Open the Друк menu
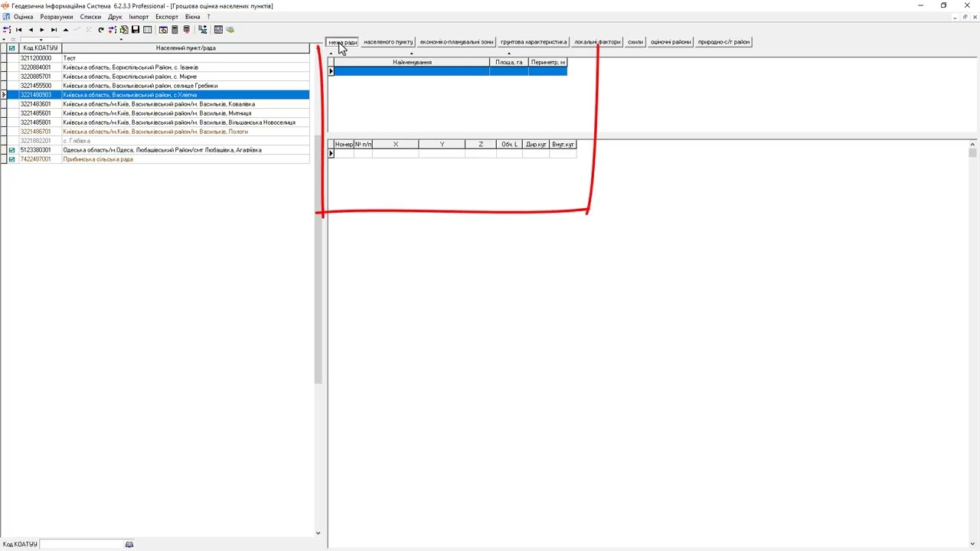The width and height of the screenshot is (980, 551). click(x=115, y=17)
